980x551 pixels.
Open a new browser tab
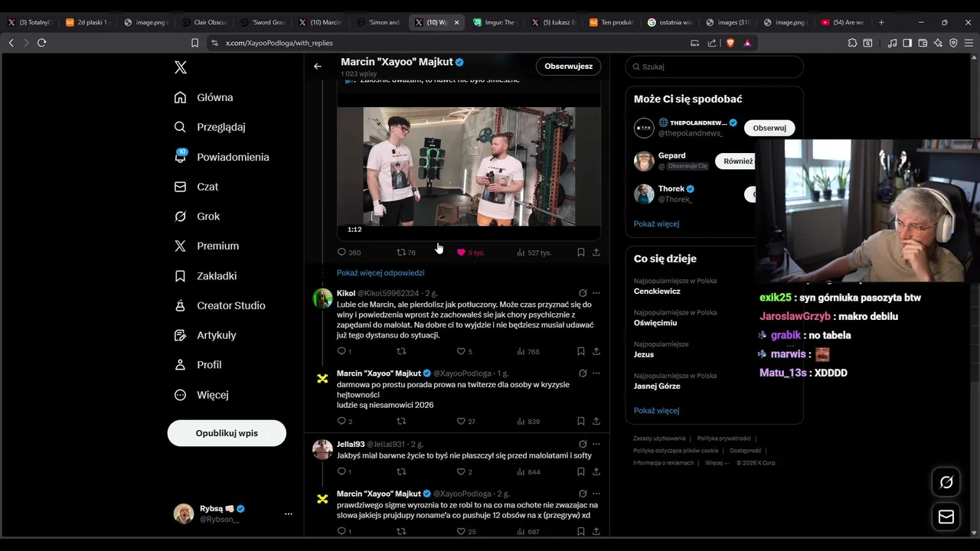point(881,22)
